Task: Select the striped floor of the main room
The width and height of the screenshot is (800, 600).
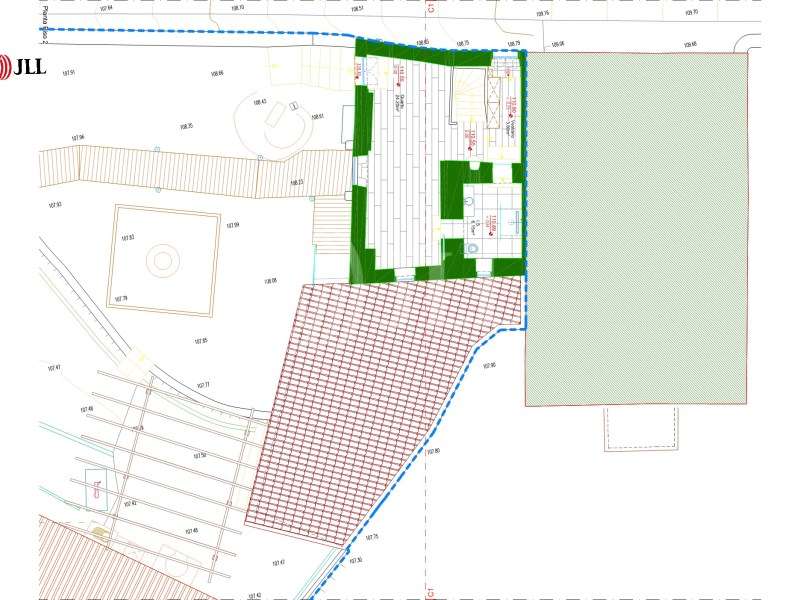Action: pos(400,170)
